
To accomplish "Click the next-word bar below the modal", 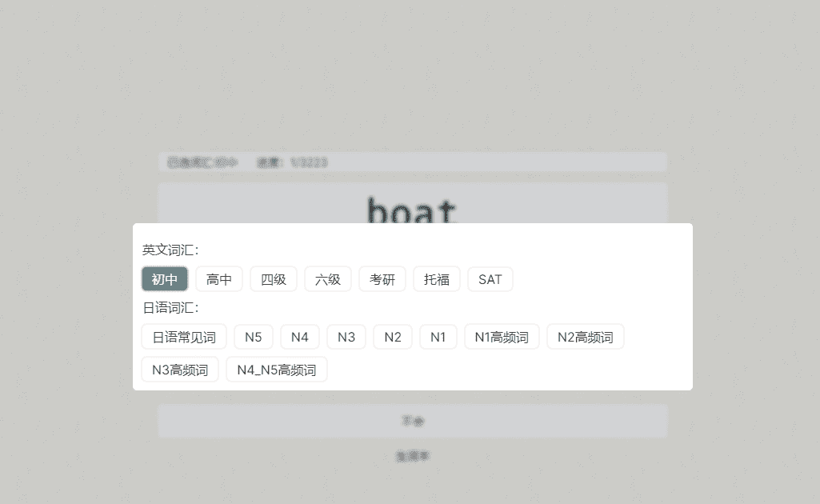I will [x=412, y=420].
